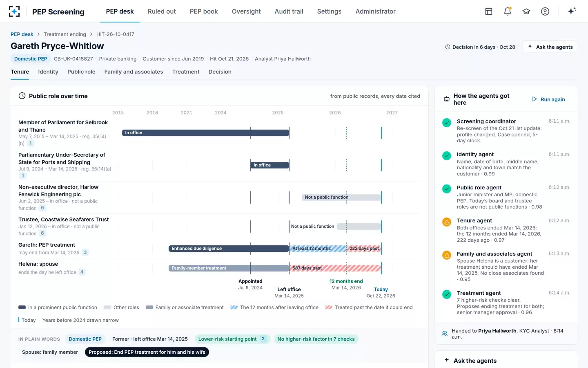The width and height of the screenshot is (588, 368).
Task: Click the Treated past the date legend swatch
Action: coord(329,307)
